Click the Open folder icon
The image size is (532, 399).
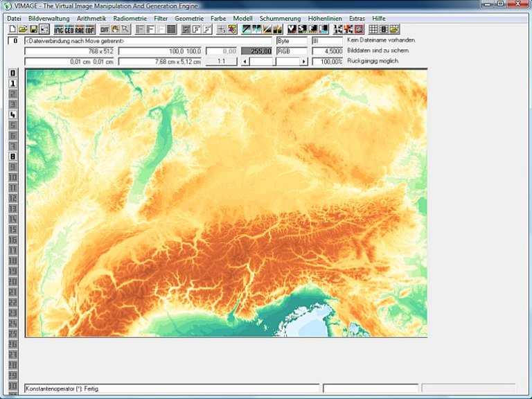[x=23, y=29]
